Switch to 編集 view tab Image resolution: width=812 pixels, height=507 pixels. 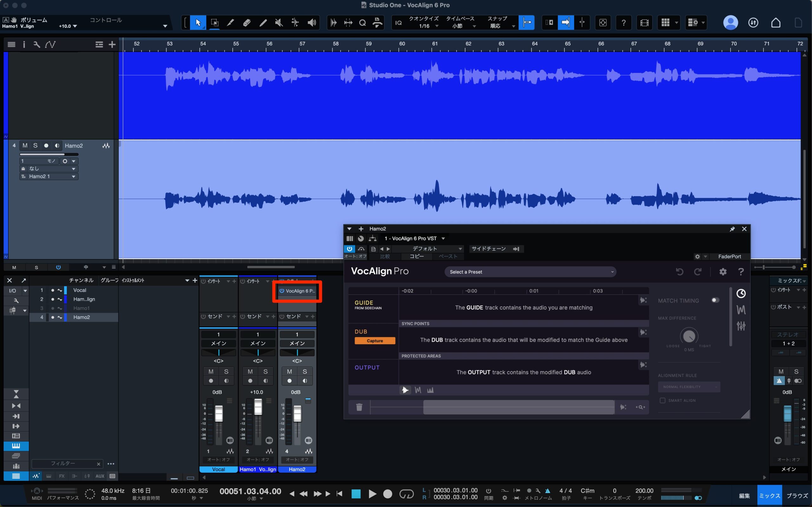[x=744, y=496]
